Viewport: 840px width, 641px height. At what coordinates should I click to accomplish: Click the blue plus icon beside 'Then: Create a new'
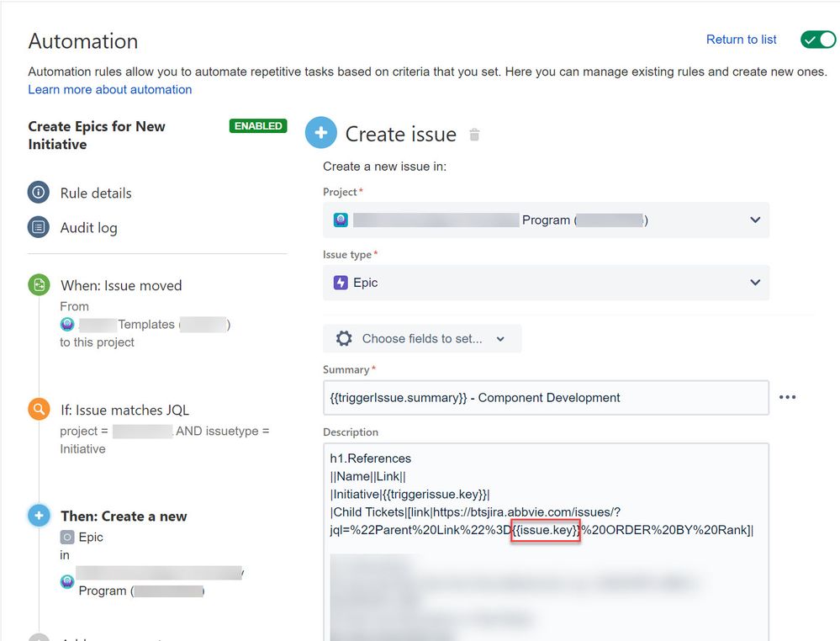point(39,516)
